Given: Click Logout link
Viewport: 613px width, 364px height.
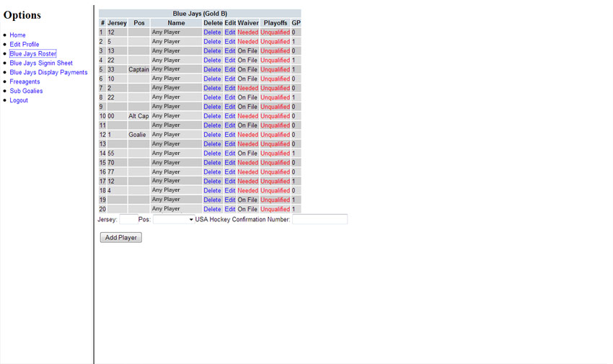Looking at the screenshot, I should tap(19, 100).
